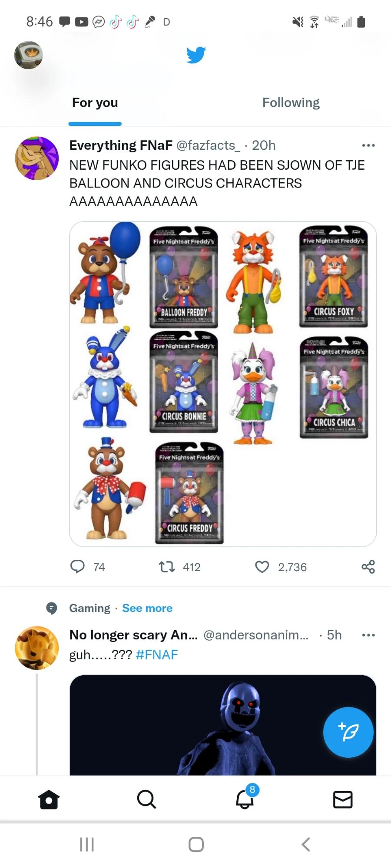Open the more options menu on FNaF tweet
The image size is (391, 868).
[x=368, y=145]
